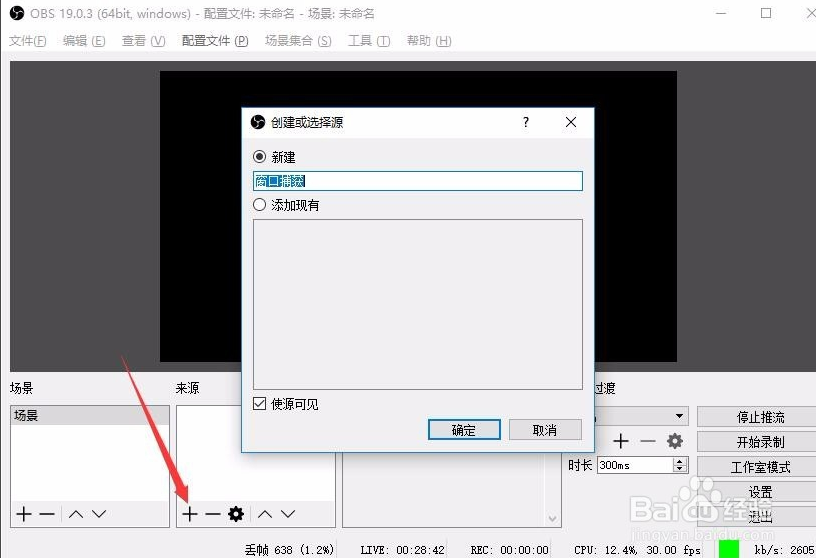Open the 场景集合(S) menu
Screen dimensions: 816x558
298,41
